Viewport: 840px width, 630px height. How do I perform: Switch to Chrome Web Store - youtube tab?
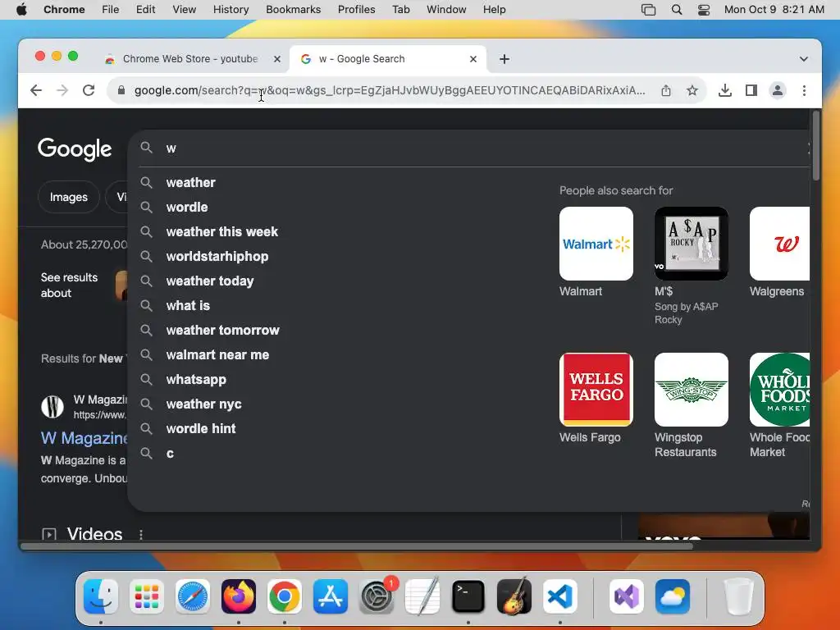(190, 59)
